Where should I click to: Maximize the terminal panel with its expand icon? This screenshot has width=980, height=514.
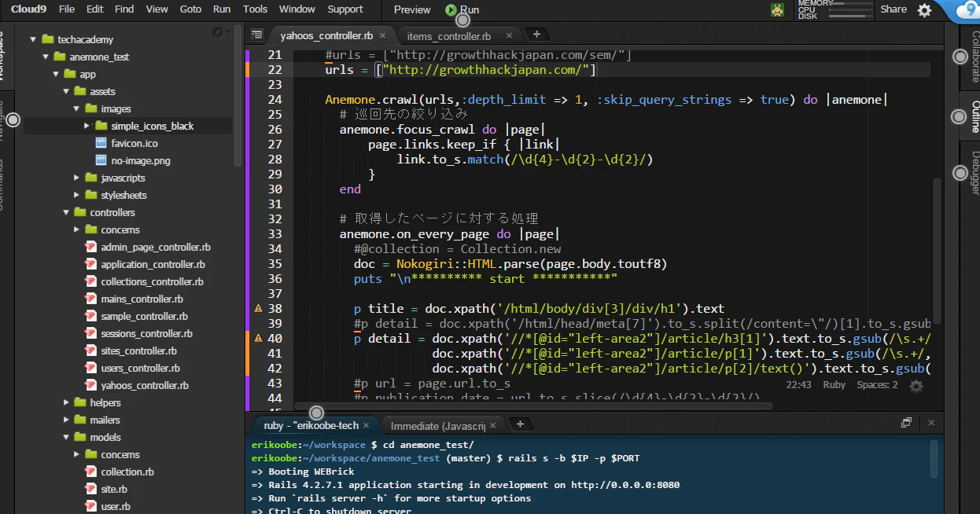(x=905, y=422)
